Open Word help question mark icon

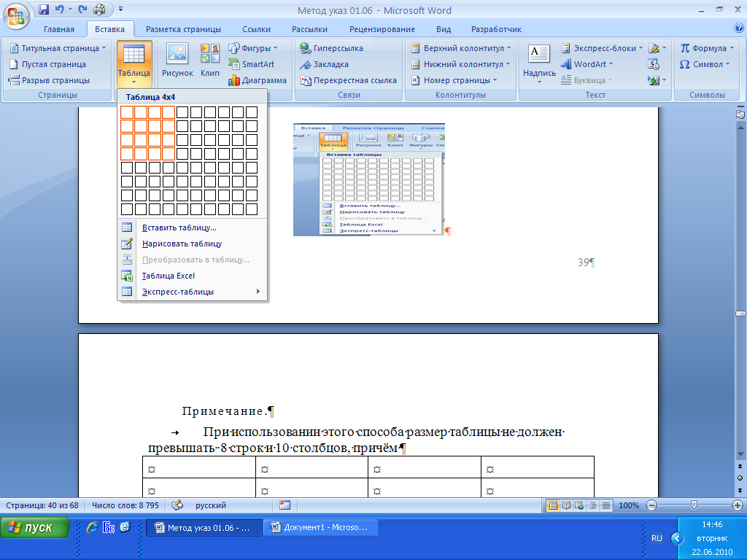click(x=739, y=28)
